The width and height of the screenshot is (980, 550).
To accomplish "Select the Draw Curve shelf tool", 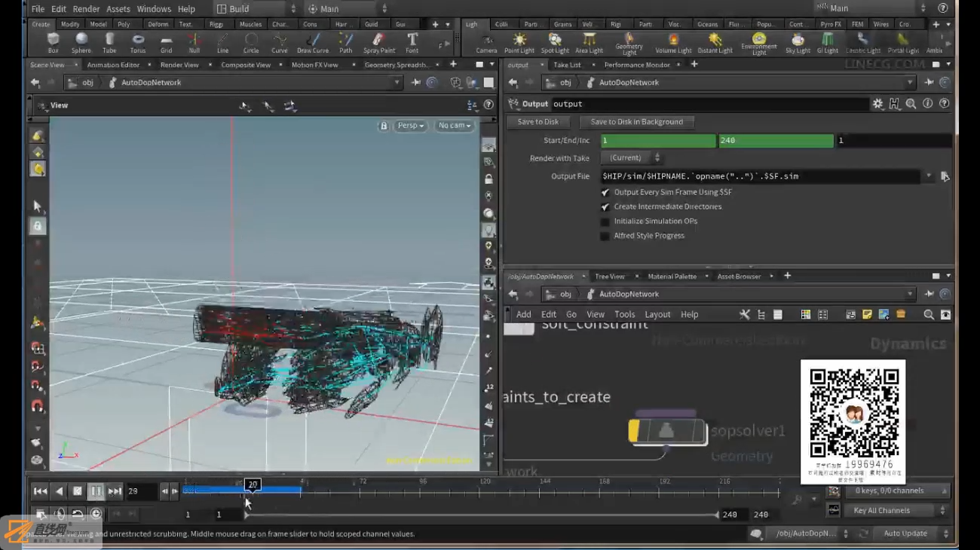I will (313, 42).
